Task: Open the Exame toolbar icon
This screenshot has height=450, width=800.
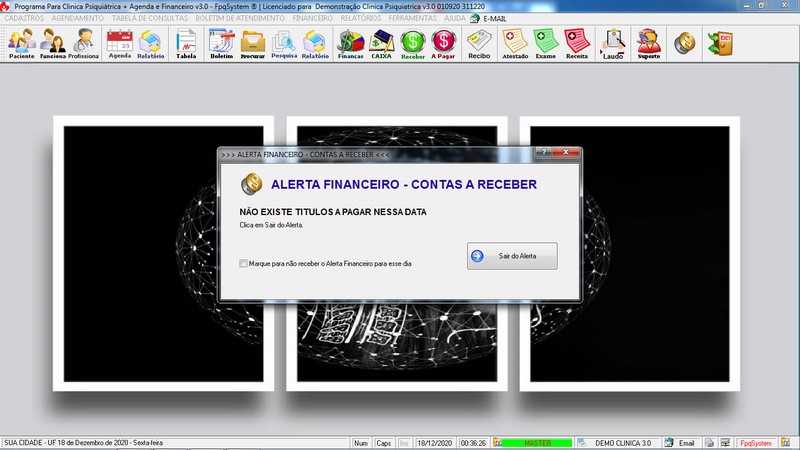Action: click(x=545, y=44)
